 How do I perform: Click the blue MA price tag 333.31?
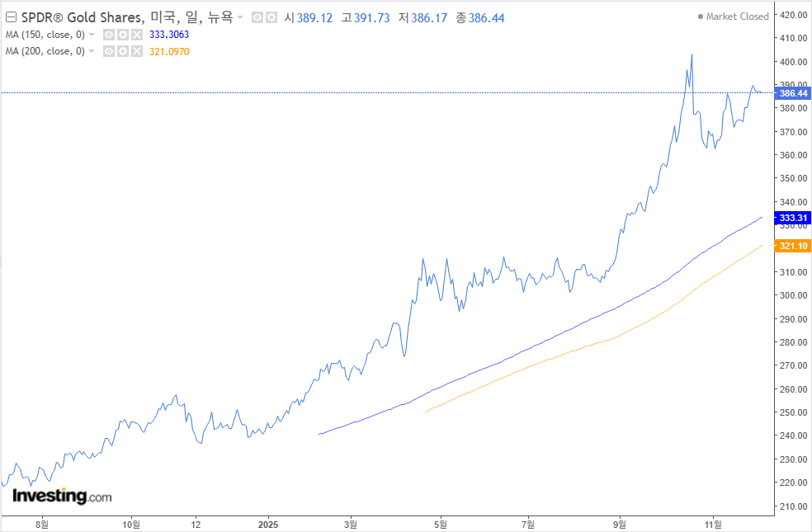793,218
